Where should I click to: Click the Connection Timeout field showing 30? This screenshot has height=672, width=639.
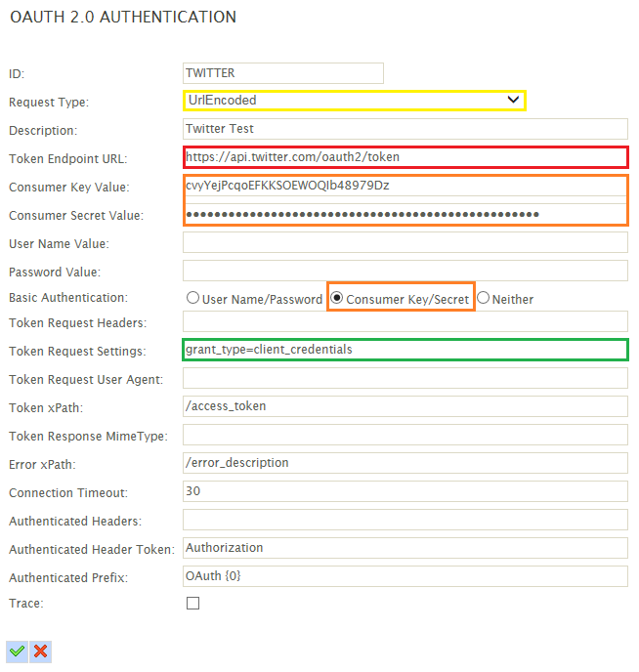pyautogui.click(x=405, y=491)
